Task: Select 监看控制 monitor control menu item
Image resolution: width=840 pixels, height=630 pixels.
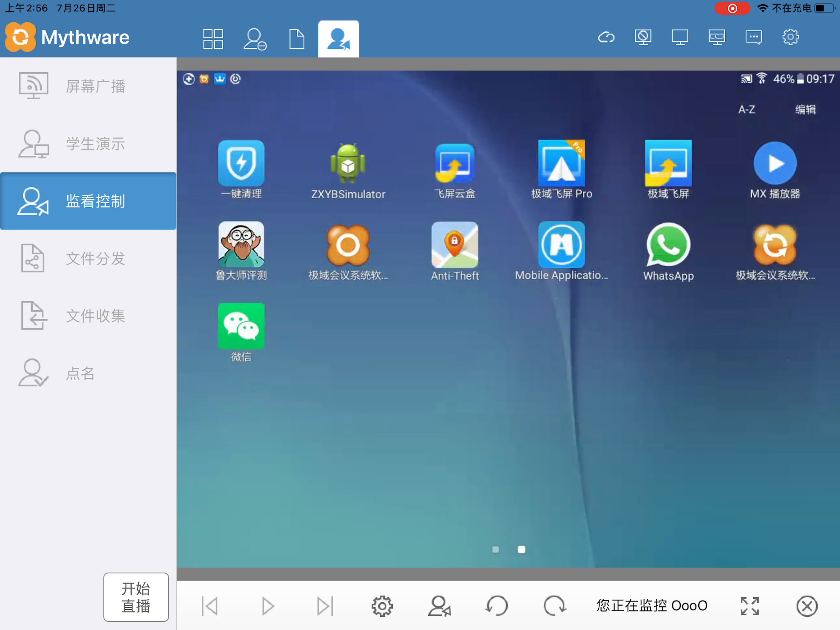Action: coord(88,201)
